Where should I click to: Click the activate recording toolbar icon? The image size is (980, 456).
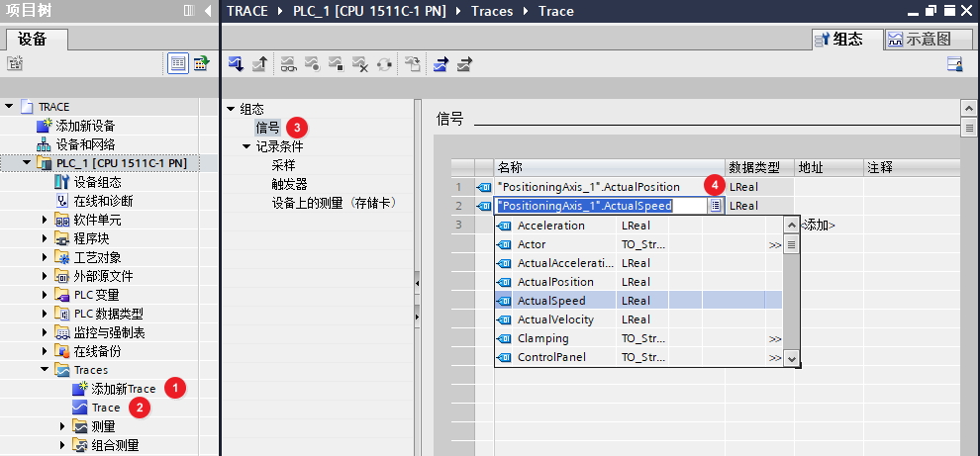click(312, 63)
